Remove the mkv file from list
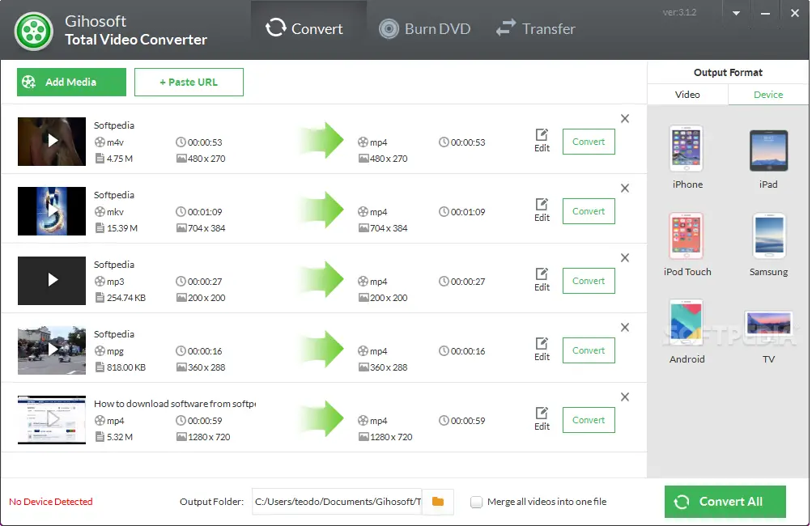Viewport: 812px width, 526px height. [x=625, y=188]
